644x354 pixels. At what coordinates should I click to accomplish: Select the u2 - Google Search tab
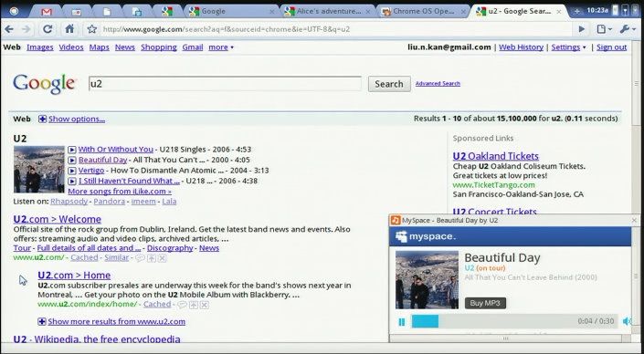point(518,12)
